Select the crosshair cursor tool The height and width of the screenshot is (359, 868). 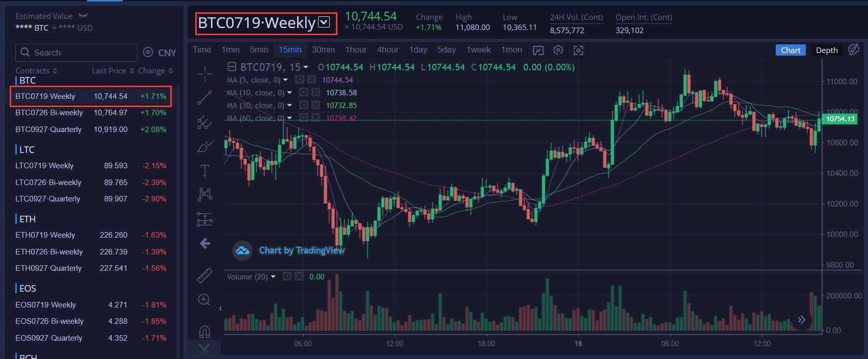(205, 74)
